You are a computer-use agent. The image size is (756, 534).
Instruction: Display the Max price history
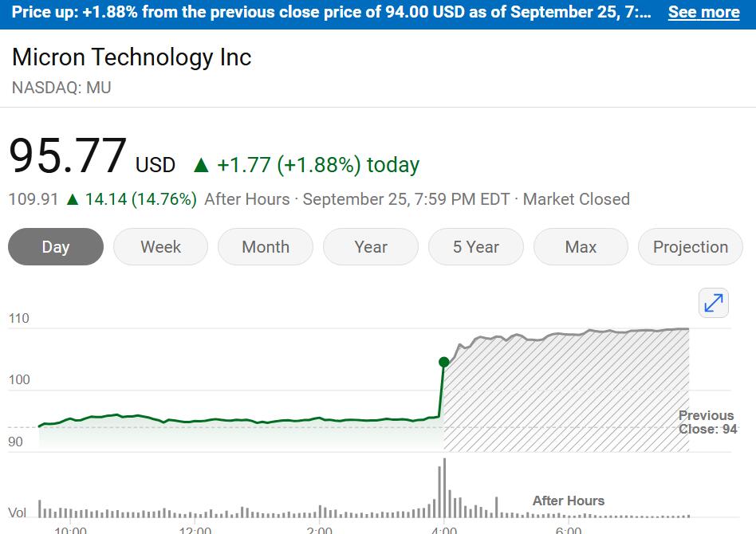[581, 247]
